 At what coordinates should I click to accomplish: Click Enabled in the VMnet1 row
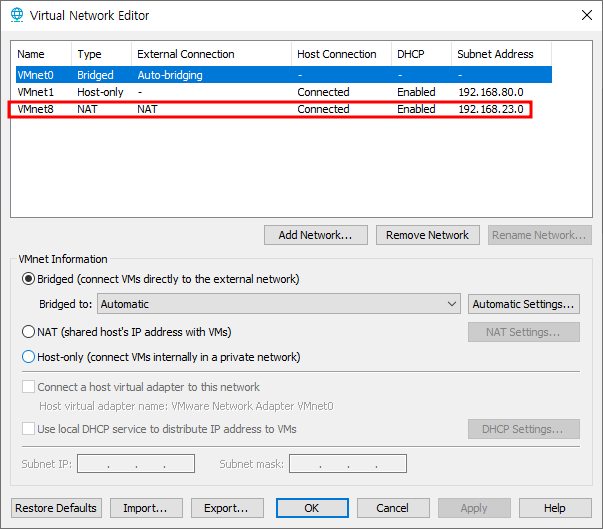pos(416,92)
